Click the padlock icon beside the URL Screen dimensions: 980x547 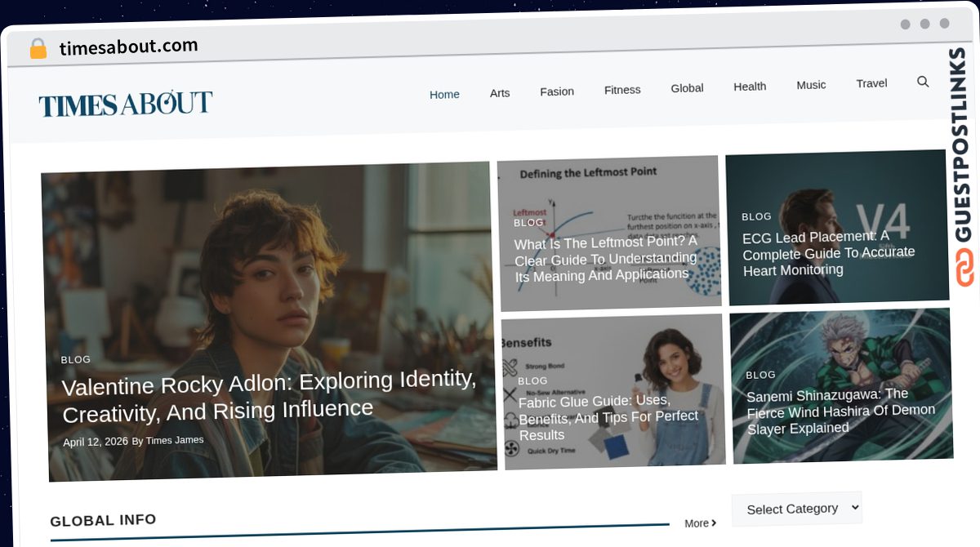pyautogui.click(x=38, y=49)
